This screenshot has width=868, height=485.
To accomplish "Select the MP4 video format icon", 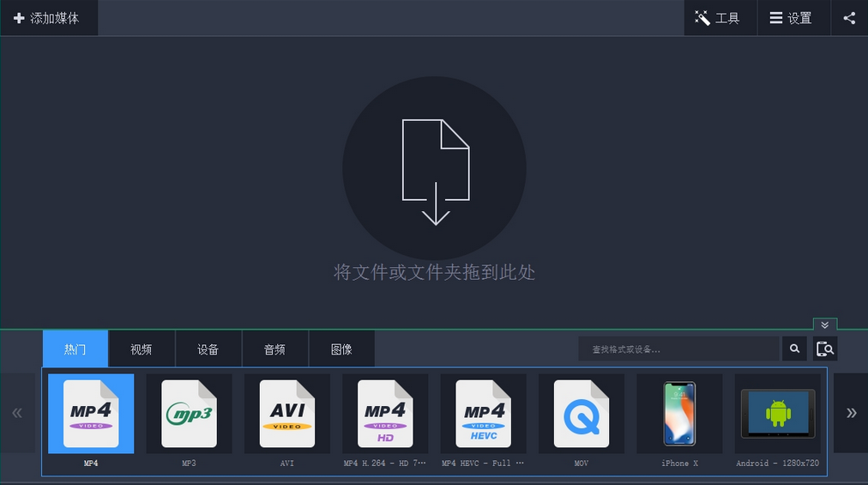I will coord(91,414).
